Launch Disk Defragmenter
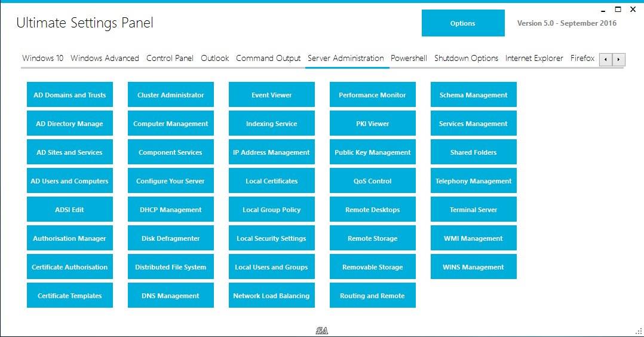This screenshot has width=644, height=337. (x=171, y=238)
